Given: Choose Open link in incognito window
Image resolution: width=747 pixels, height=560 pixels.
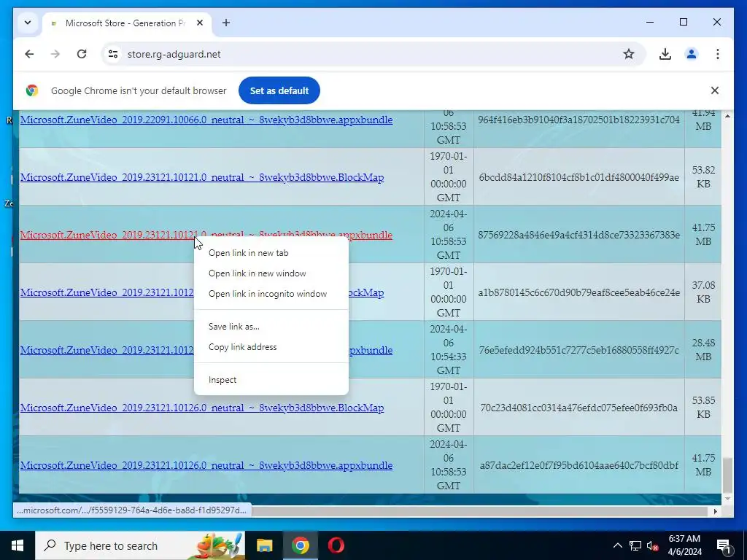Looking at the screenshot, I should click(x=271, y=294).
